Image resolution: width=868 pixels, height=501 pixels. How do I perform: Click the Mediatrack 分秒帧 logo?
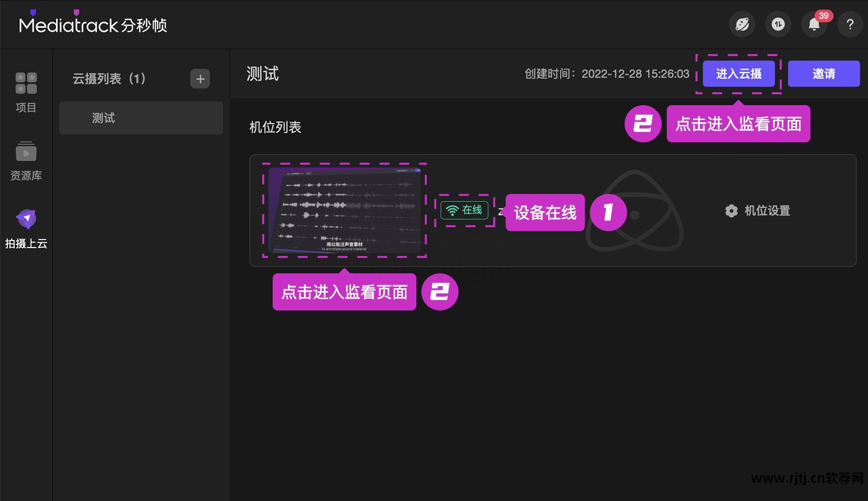pyautogui.click(x=93, y=25)
